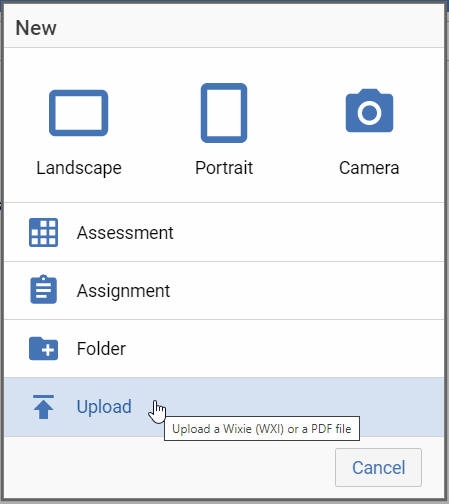The width and height of the screenshot is (449, 504).
Task: Click the New dialog title bar
Action: (224, 27)
